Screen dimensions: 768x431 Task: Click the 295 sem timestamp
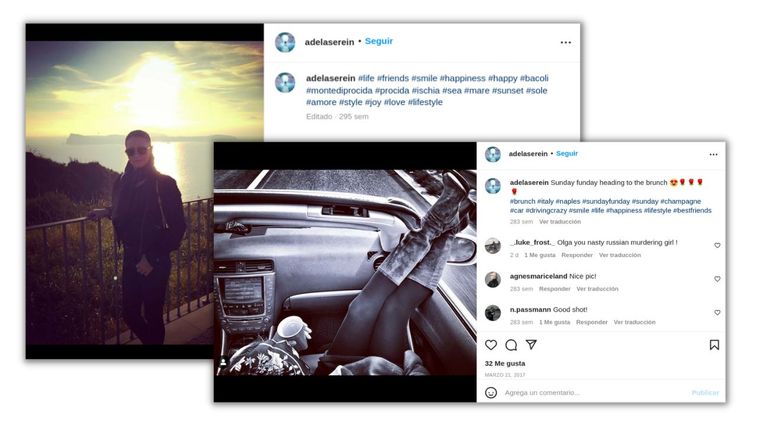pyautogui.click(x=354, y=117)
